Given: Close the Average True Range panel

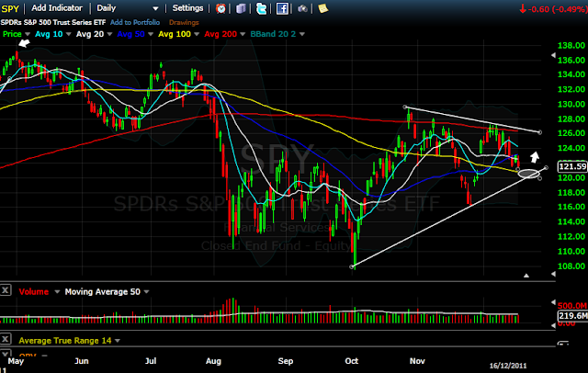Looking at the screenshot, I should (x=6, y=339).
